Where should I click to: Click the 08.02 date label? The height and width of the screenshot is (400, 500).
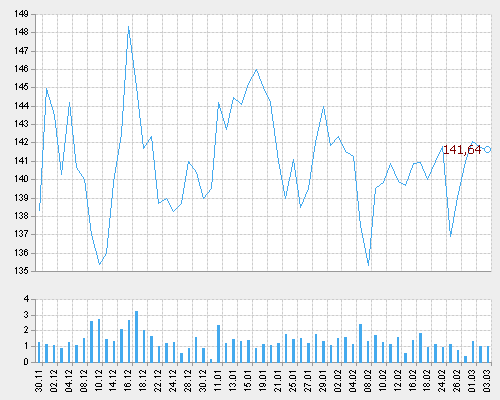point(368,381)
